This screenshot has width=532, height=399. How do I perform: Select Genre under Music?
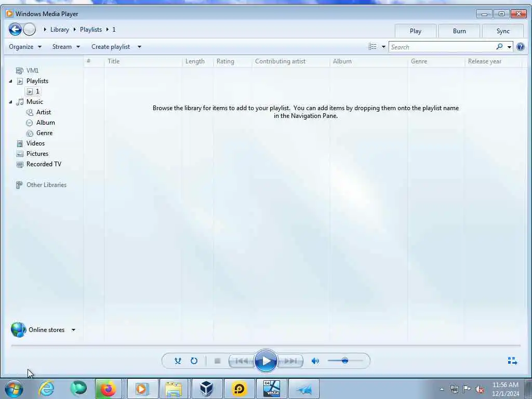click(45, 133)
